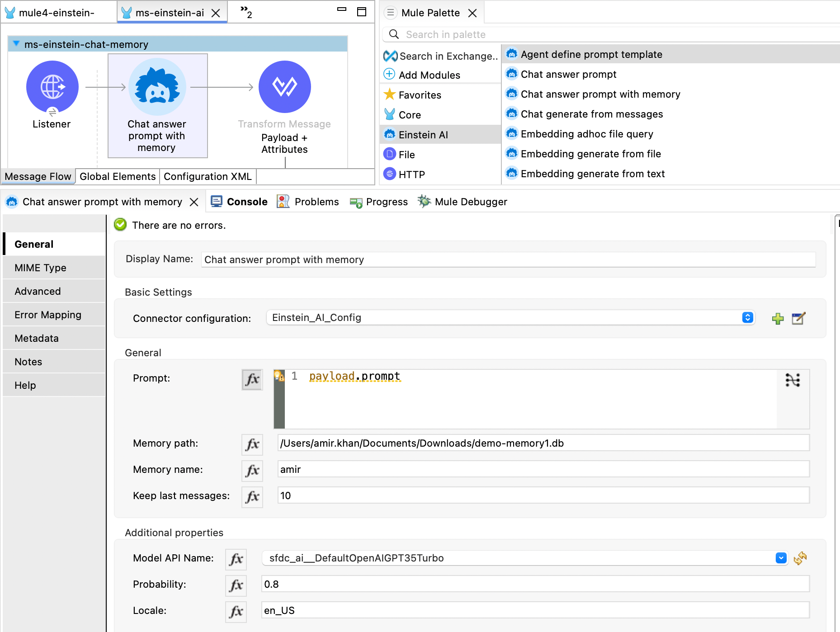The image size is (840, 632).
Task: Edit the Einstein_AI_Config connector configuration
Action: click(x=798, y=319)
